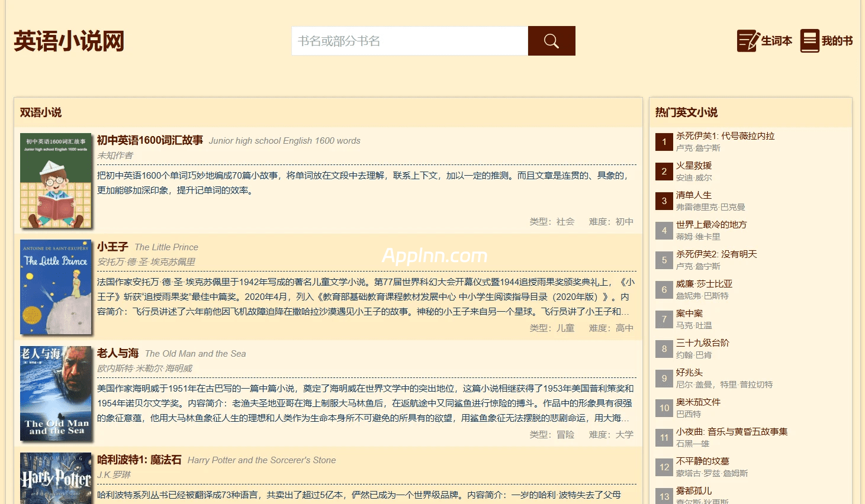The image size is (865, 504).
Task: Click 难度: 高中 difficulty label
Action: [x=611, y=328]
